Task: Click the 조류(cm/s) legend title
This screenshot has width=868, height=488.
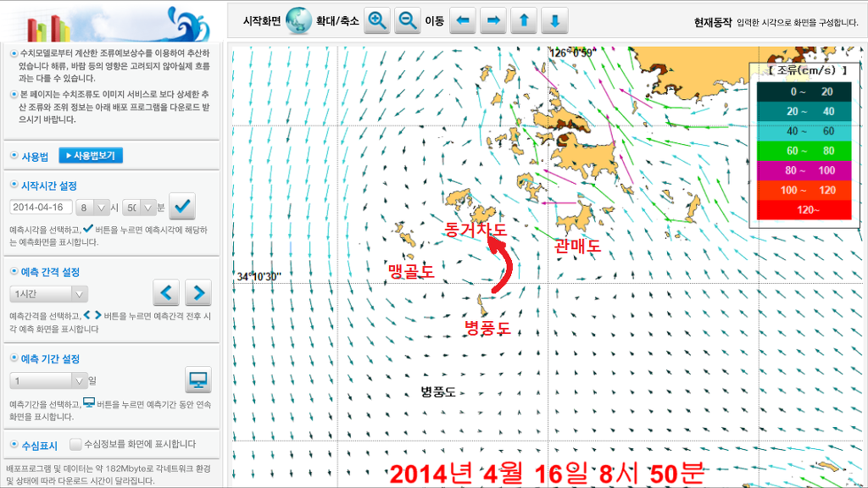Action: point(808,70)
